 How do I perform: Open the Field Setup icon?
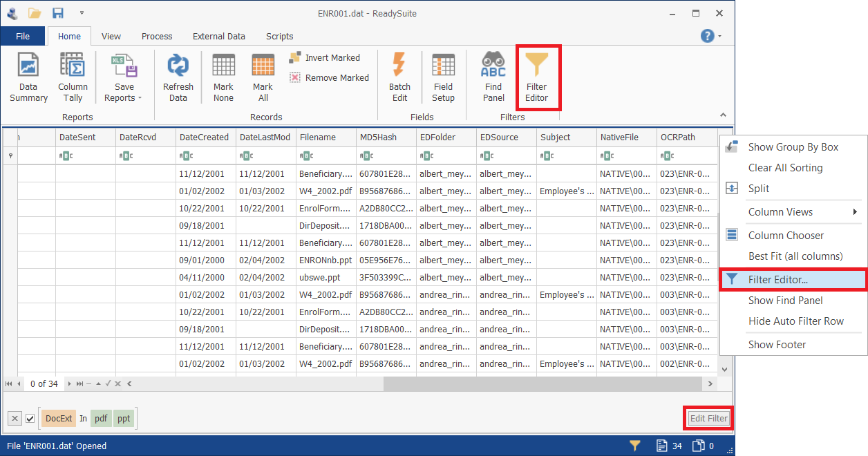(443, 77)
